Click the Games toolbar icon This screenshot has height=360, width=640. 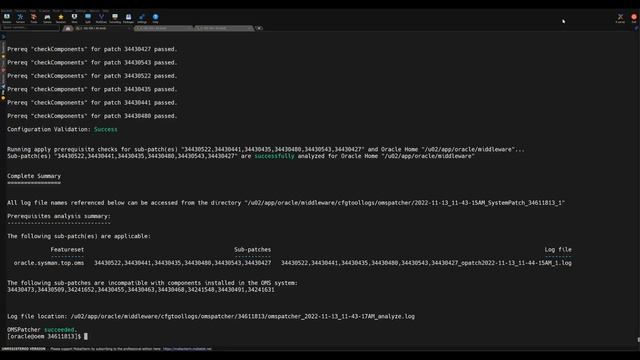pyautogui.click(x=47, y=18)
